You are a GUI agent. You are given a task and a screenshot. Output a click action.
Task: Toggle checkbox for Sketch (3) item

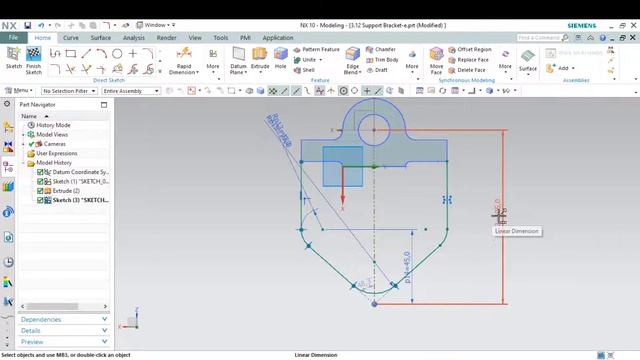click(x=40, y=200)
